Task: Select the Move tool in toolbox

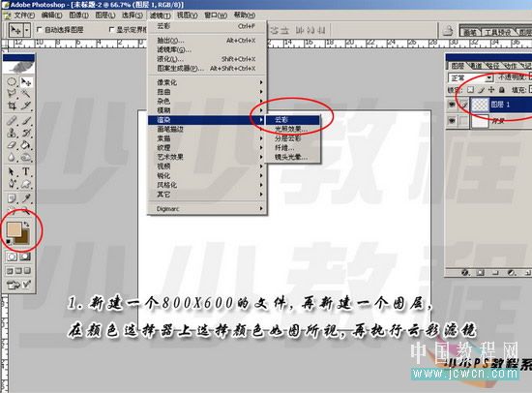Action: coord(26,82)
